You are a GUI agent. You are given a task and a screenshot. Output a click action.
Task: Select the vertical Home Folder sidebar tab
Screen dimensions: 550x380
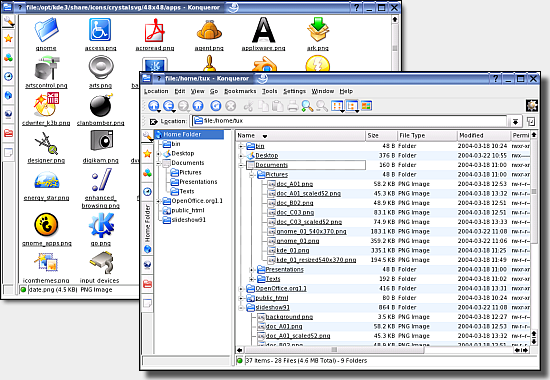click(x=147, y=228)
